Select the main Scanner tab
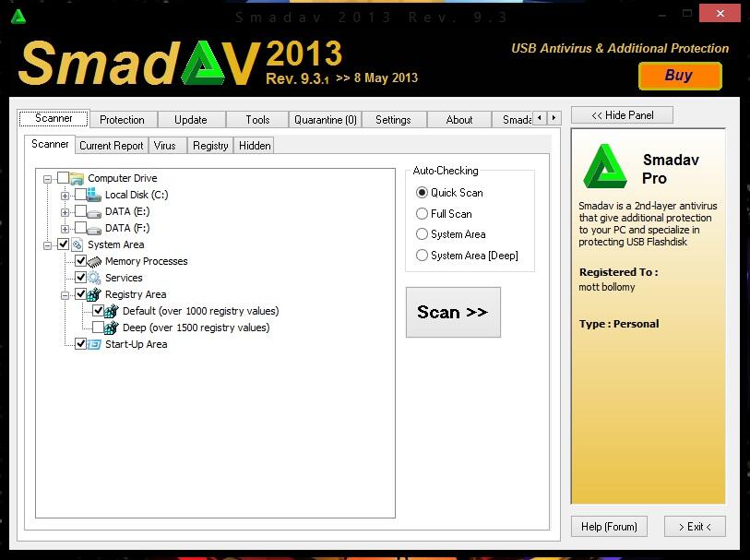The width and height of the screenshot is (750, 560). (54, 118)
